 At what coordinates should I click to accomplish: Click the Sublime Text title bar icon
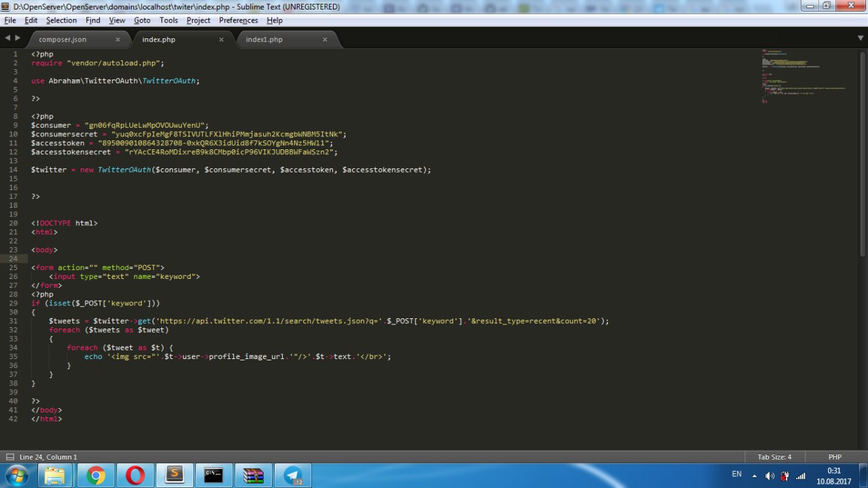tap(7, 6)
